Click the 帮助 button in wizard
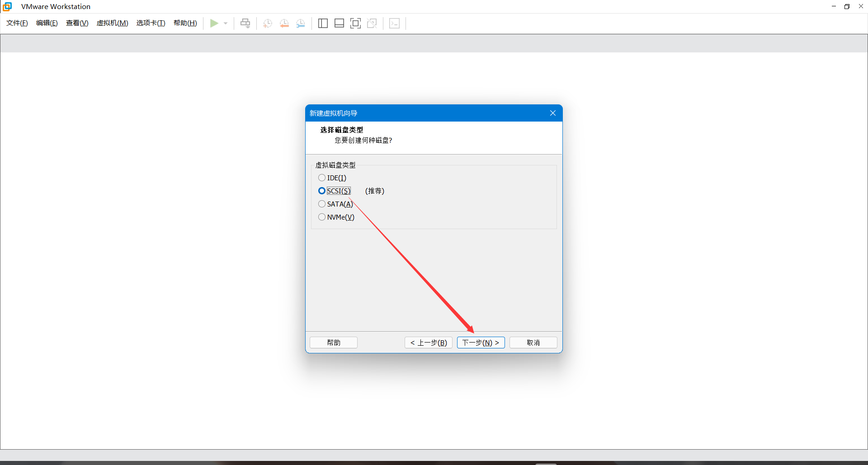Image resolution: width=868 pixels, height=465 pixels. tap(334, 343)
